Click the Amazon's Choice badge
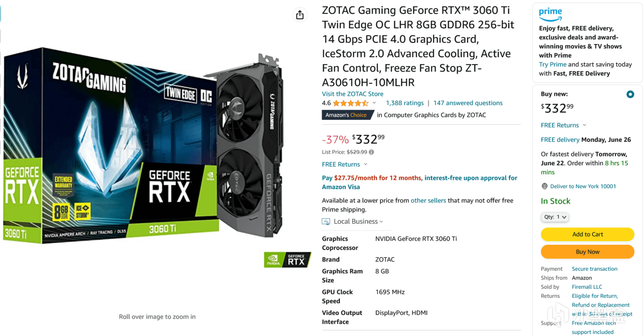 pos(347,115)
